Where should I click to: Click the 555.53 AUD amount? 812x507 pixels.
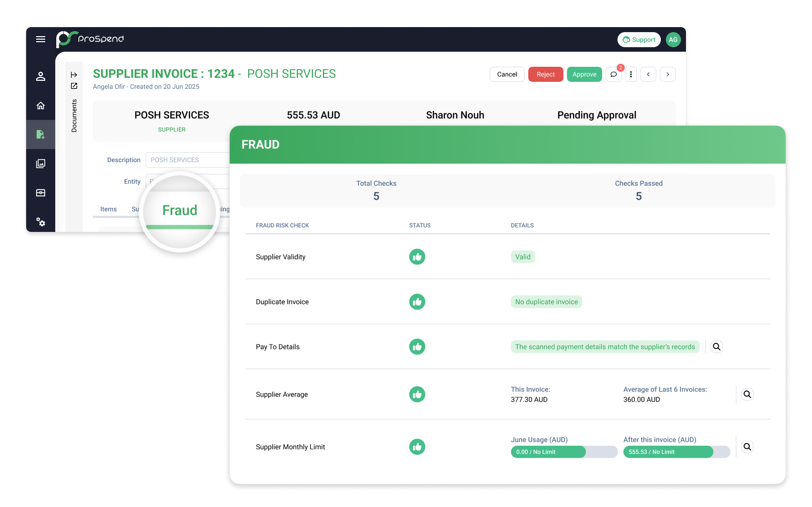coord(313,115)
